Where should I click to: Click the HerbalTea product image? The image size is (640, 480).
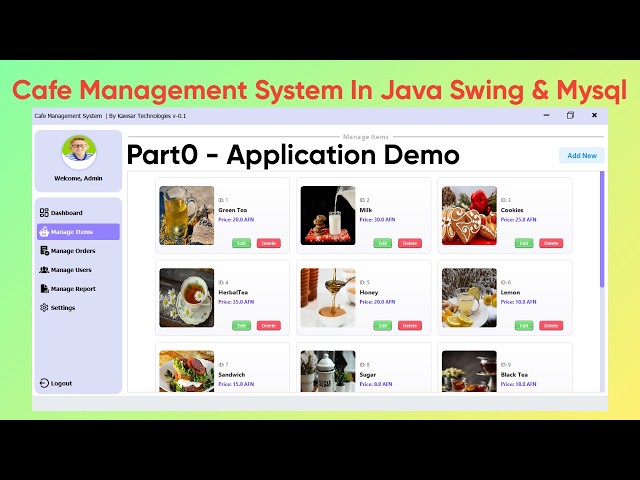coord(187,298)
